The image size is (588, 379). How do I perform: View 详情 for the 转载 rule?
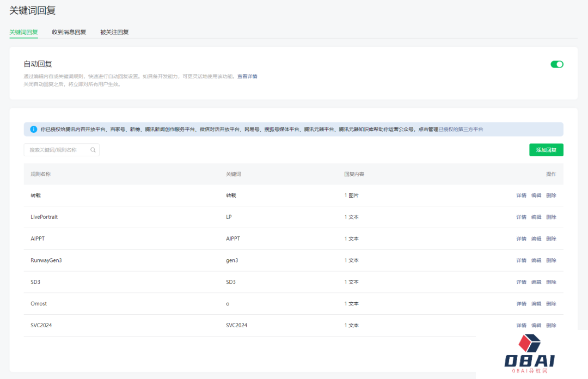pyautogui.click(x=521, y=195)
